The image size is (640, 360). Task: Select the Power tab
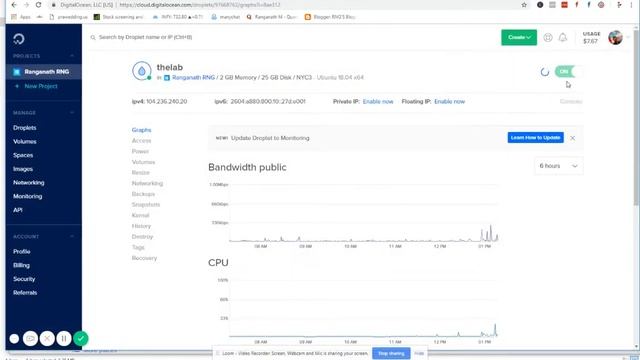[140, 151]
